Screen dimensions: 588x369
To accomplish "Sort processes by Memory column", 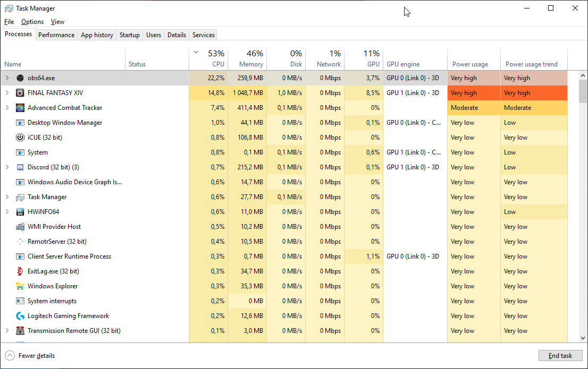I will point(247,59).
